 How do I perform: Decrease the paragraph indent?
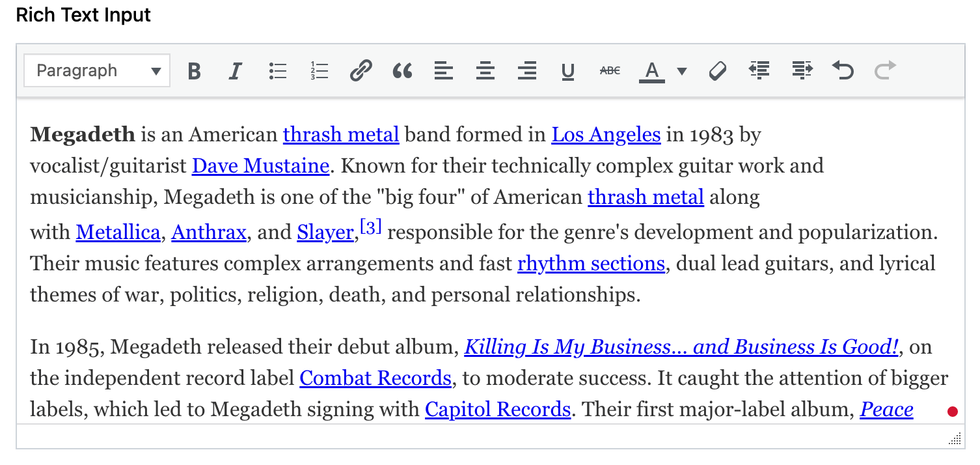tap(759, 70)
